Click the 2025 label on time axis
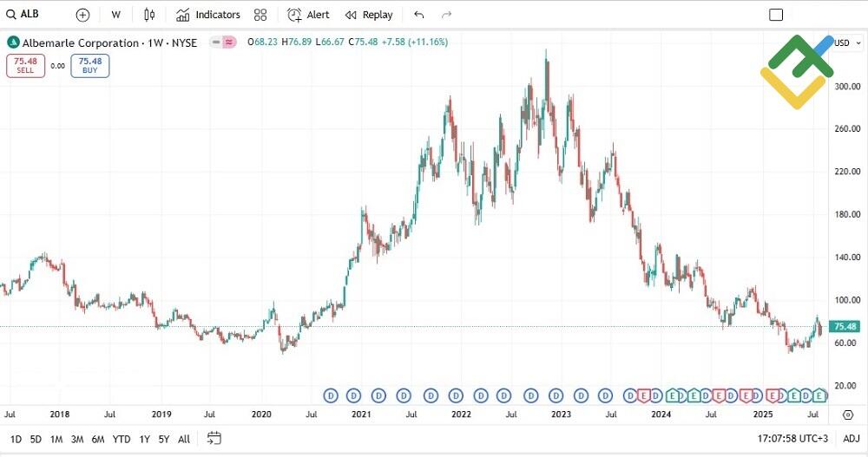Screen dimensions: 868x457 pyautogui.click(x=763, y=415)
